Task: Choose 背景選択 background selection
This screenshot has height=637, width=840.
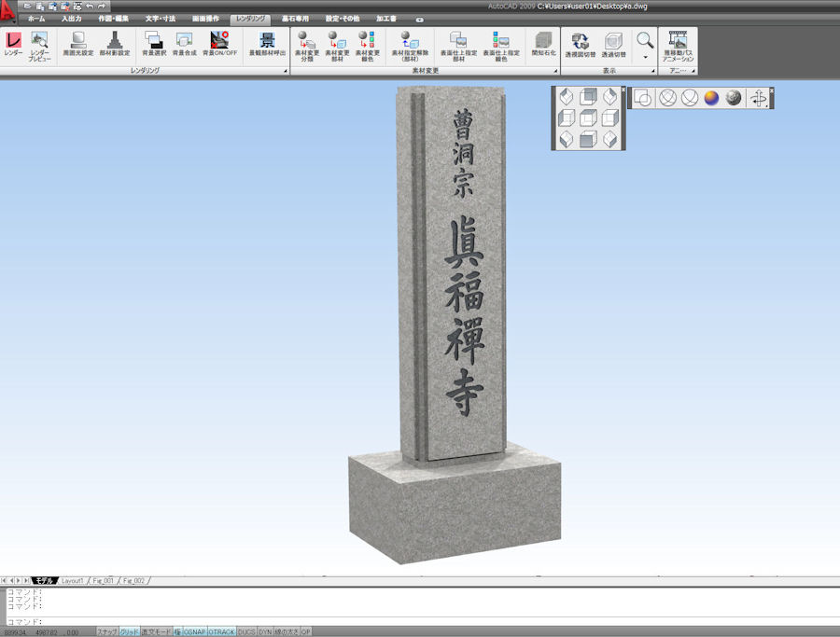Action: [154, 44]
